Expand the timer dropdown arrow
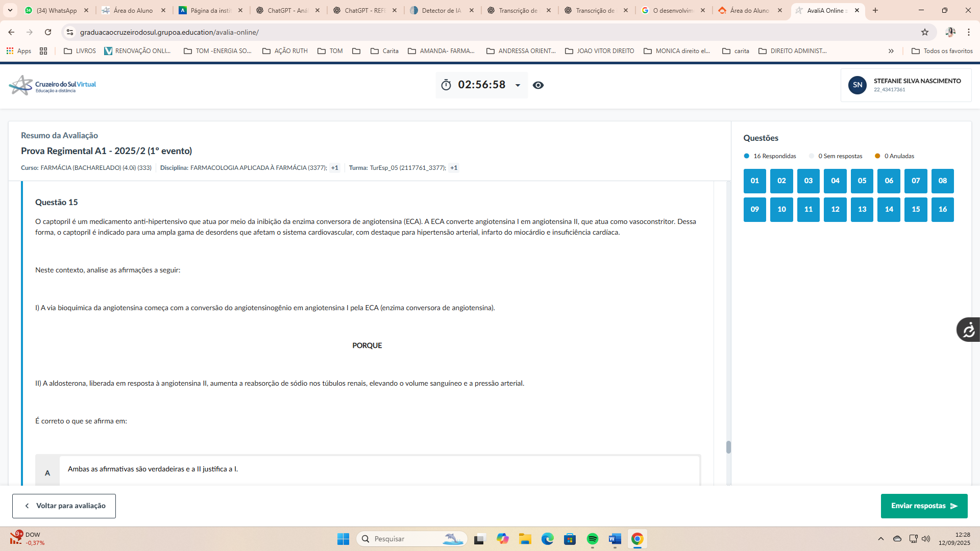This screenshot has width=980, height=551. [518, 85]
